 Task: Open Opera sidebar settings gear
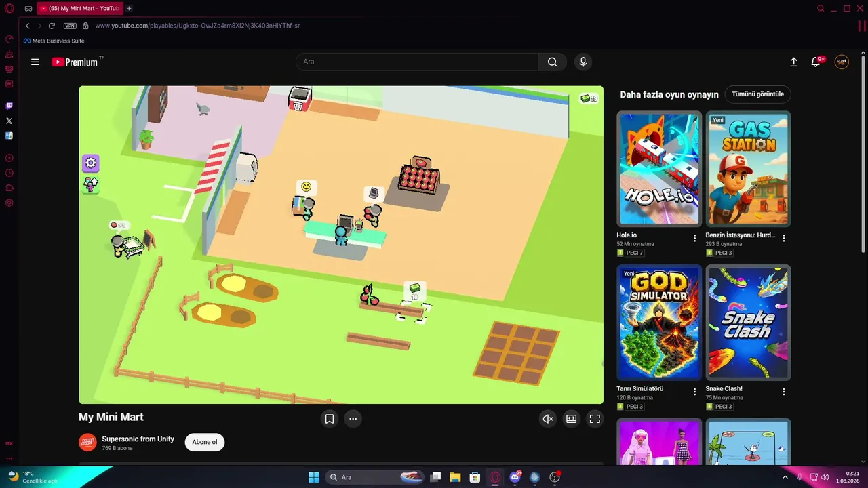coord(9,203)
